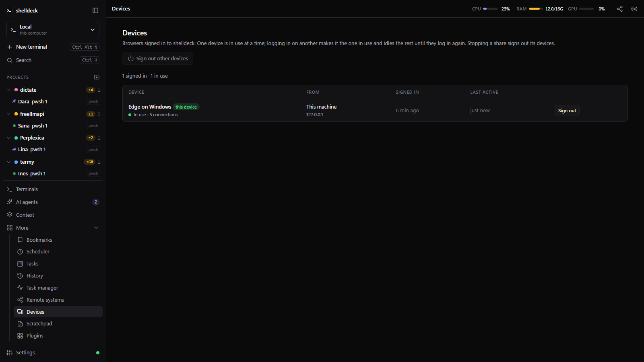Collapse the More section chevron
Screen dimensions: 644x362
[x=96, y=228]
